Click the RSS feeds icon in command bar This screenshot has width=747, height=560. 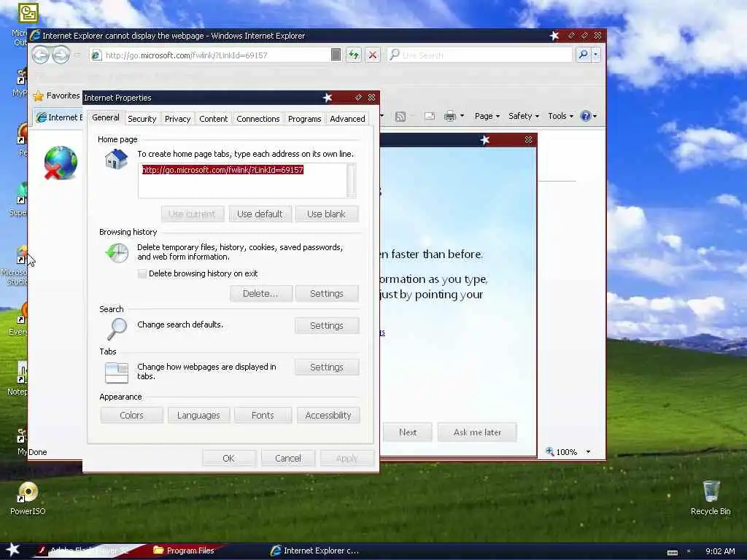tap(400, 116)
